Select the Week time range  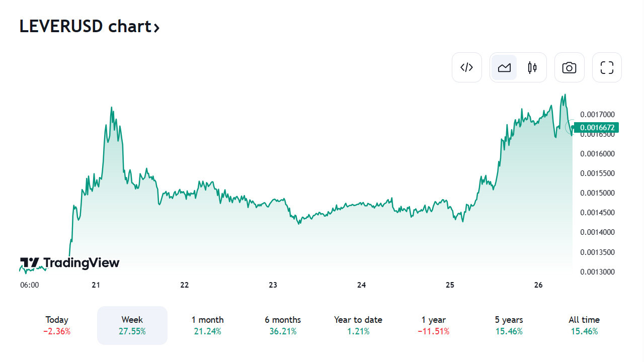(132, 325)
